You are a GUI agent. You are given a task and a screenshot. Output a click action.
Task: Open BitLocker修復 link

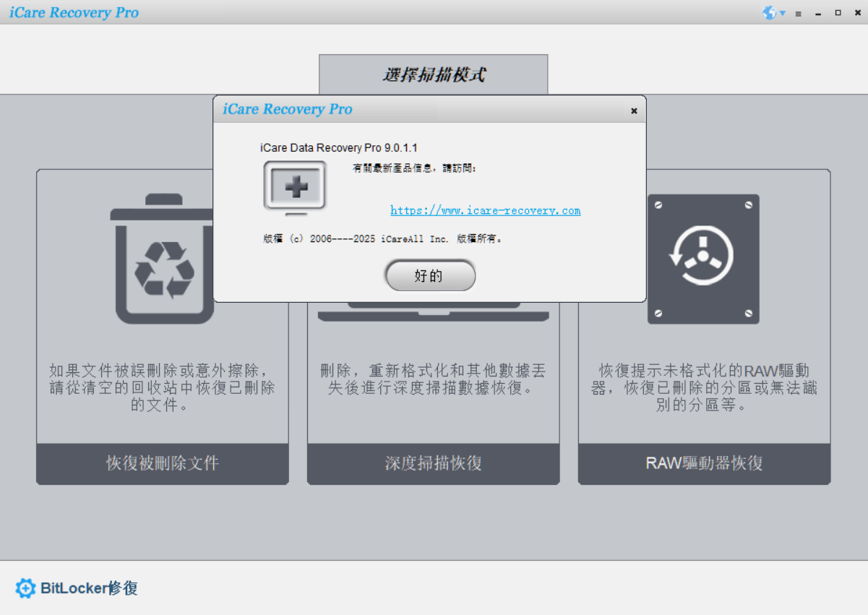point(89,588)
